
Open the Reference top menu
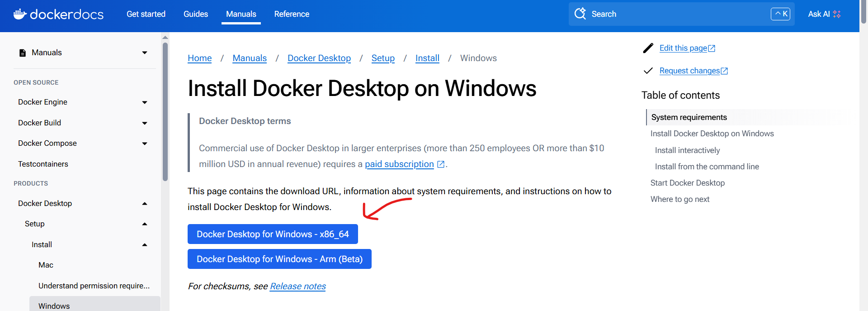(292, 14)
